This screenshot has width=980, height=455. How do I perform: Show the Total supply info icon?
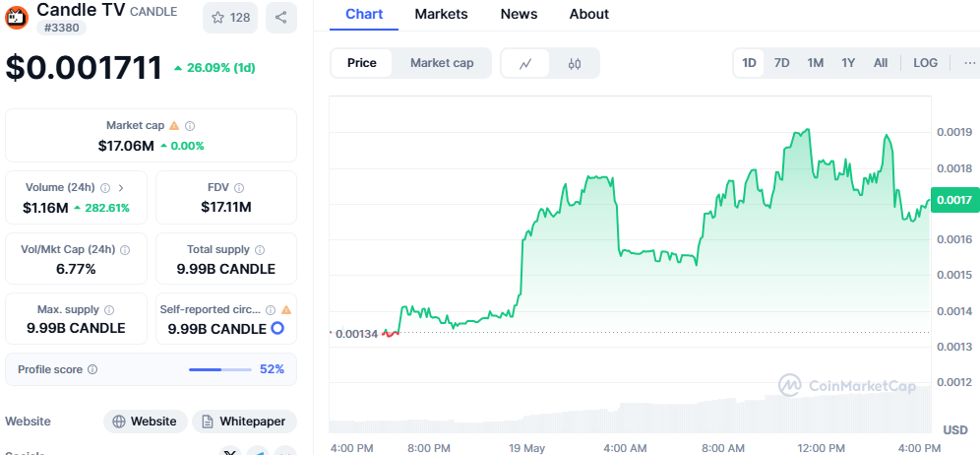pyautogui.click(x=260, y=250)
